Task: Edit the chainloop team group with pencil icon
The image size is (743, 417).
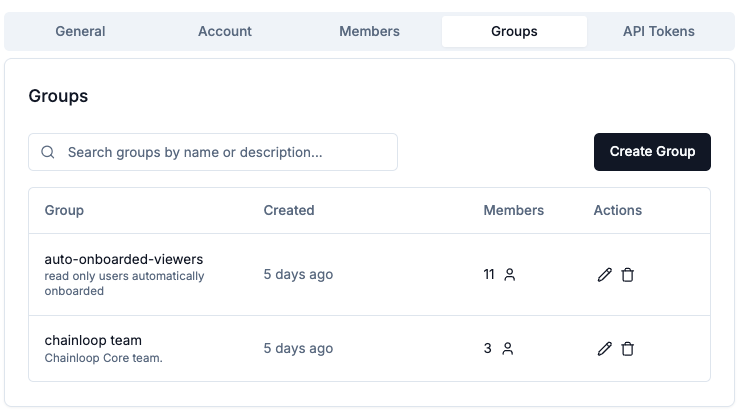Action: coord(604,349)
